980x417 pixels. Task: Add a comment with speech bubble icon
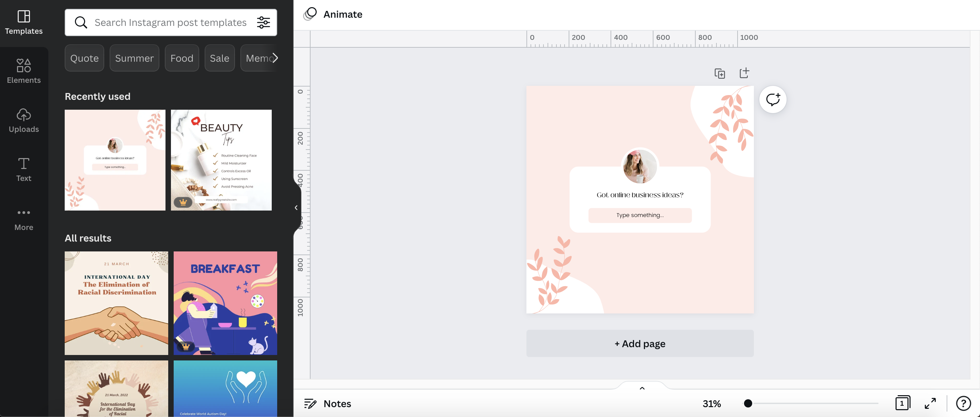pos(773,100)
